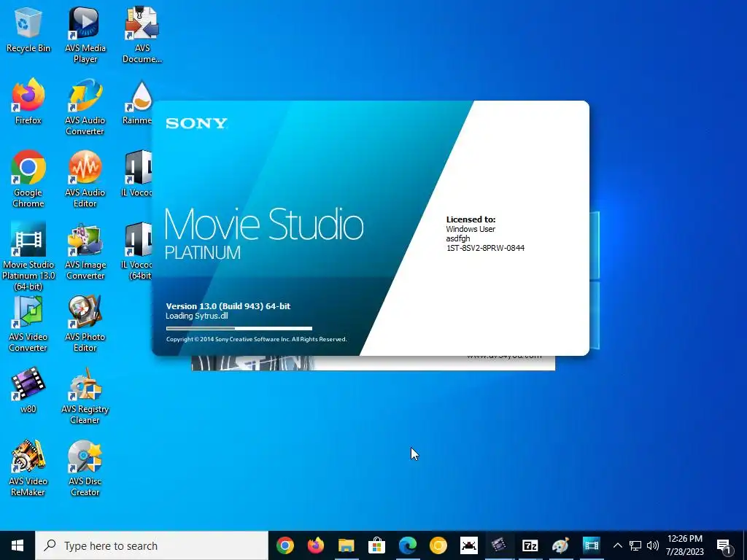The image size is (747, 560).
Task: Select the AVS Document Converter desktop shortcut
Action: pyautogui.click(x=142, y=36)
